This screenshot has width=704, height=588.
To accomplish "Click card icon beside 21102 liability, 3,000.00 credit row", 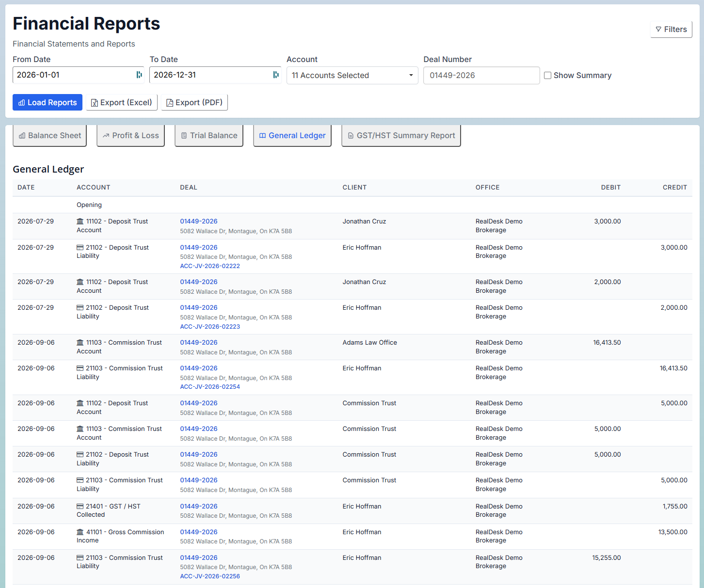I will (x=80, y=247).
